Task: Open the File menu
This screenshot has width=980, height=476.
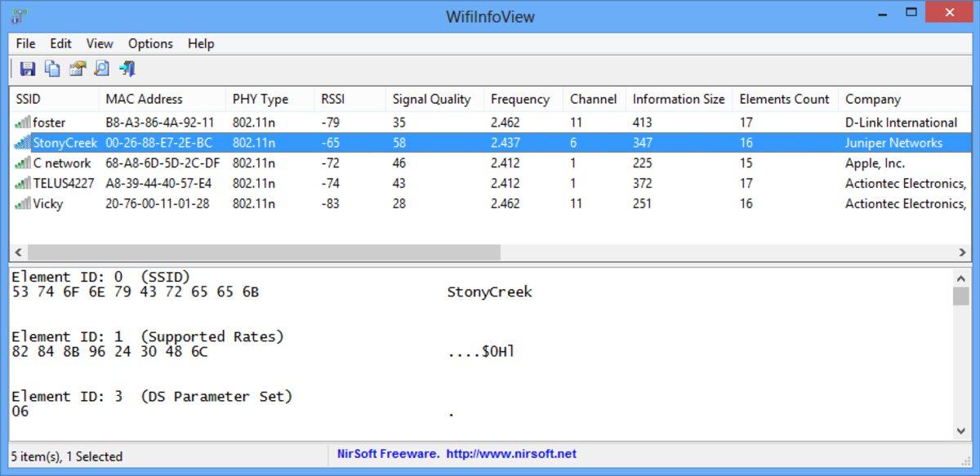Action: (x=25, y=44)
